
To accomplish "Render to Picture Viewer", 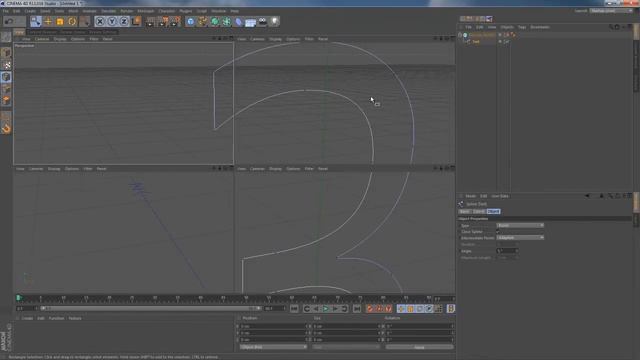I will [162, 21].
